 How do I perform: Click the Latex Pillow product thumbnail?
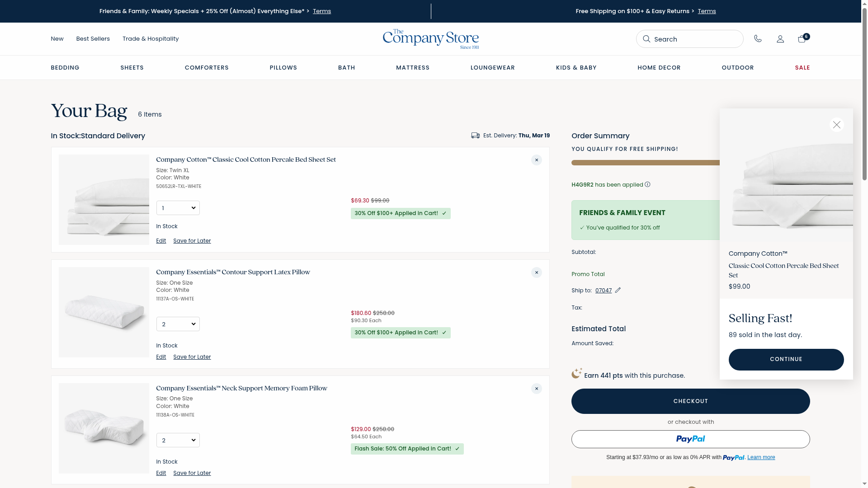pyautogui.click(x=104, y=312)
